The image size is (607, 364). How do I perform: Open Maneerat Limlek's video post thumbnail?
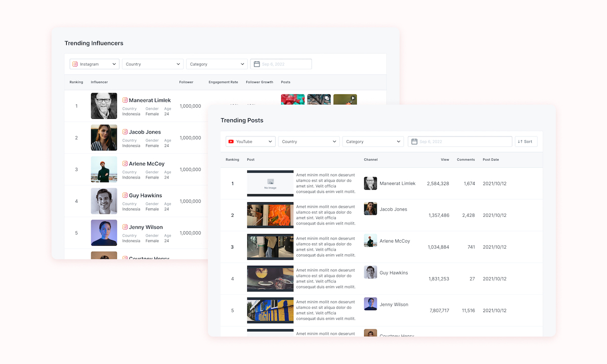[x=345, y=99]
